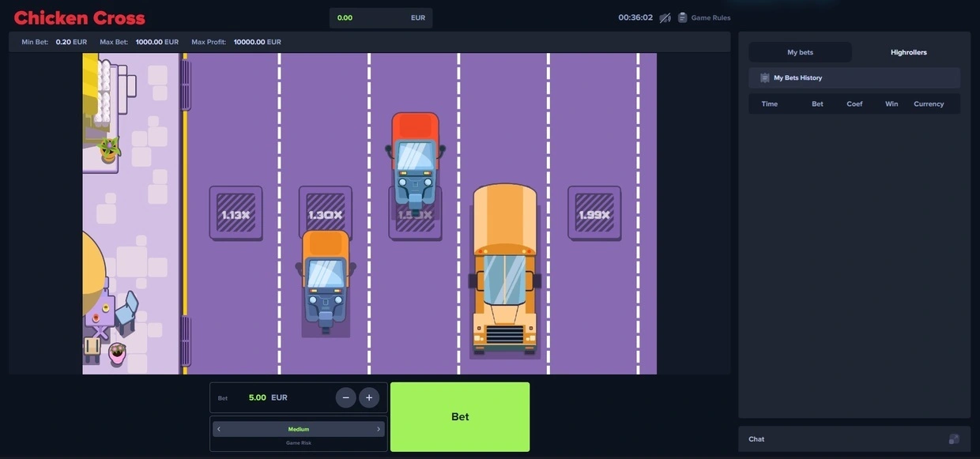980x459 pixels.
Task: Click the Time column header
Action: click(770, 103)
